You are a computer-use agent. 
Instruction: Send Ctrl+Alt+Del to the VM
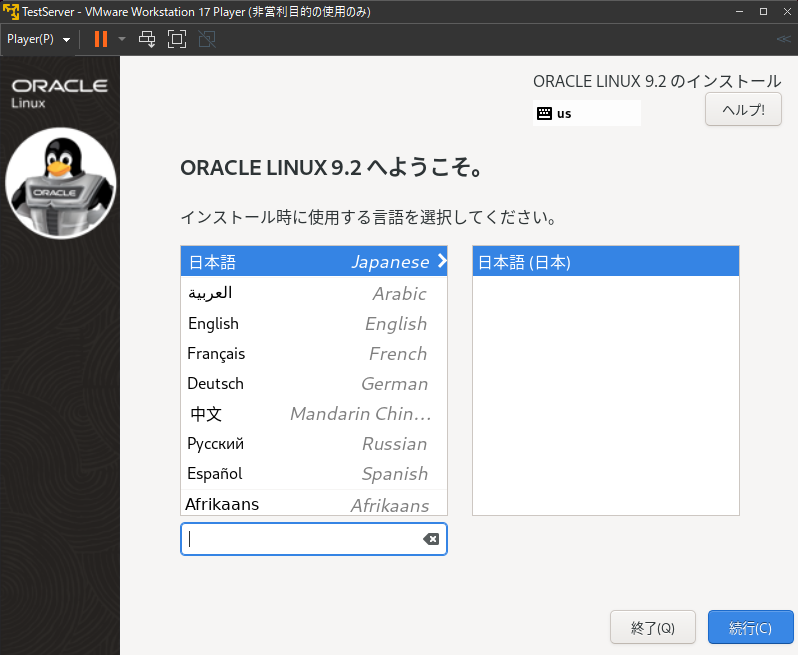tap(147, 39)
